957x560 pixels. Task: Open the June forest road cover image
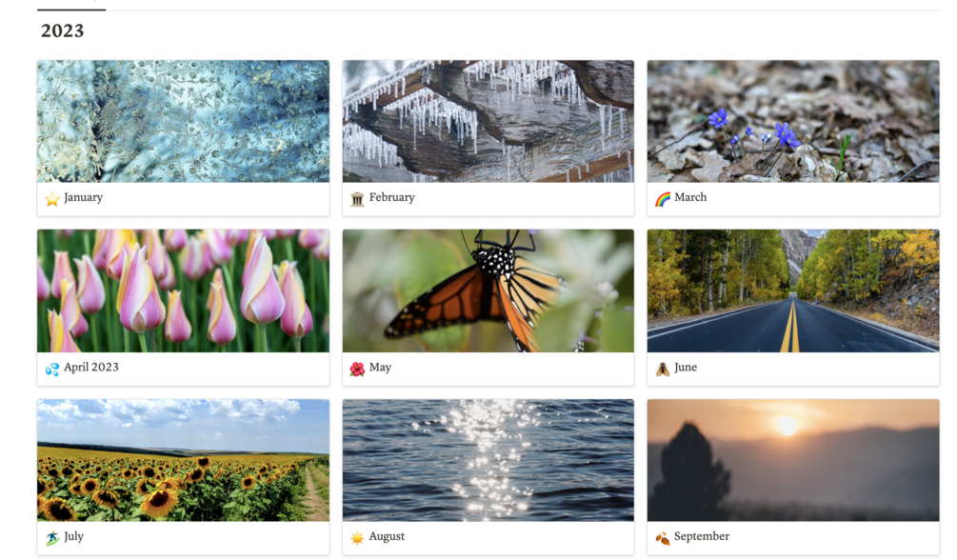pos(793,290)
